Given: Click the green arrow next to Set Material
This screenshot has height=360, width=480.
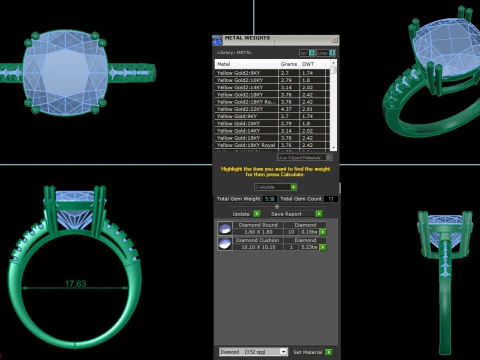Looking at the screenshot, I should click(x=329, y=352).
